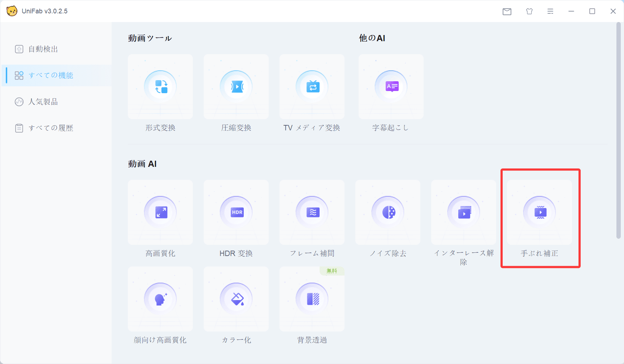
Task: Open the 形式変換 format converter tool
Action: pyautogui.click(x=160, y=87)
